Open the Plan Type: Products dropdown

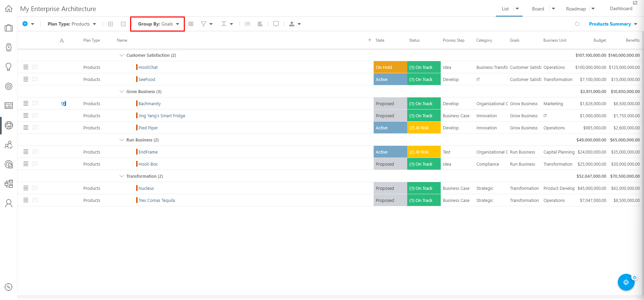(x=72, y=24)
